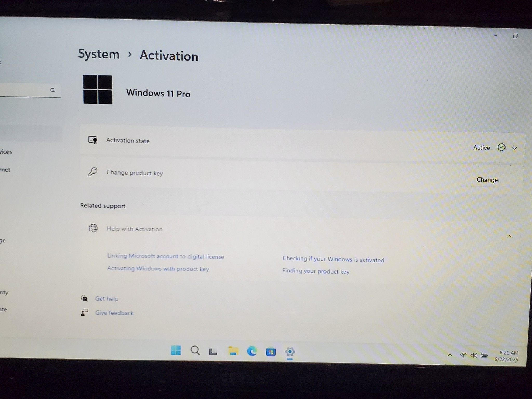532x399 pixels.
Task: Click the settings search box
Action: (x=30, y=91)
